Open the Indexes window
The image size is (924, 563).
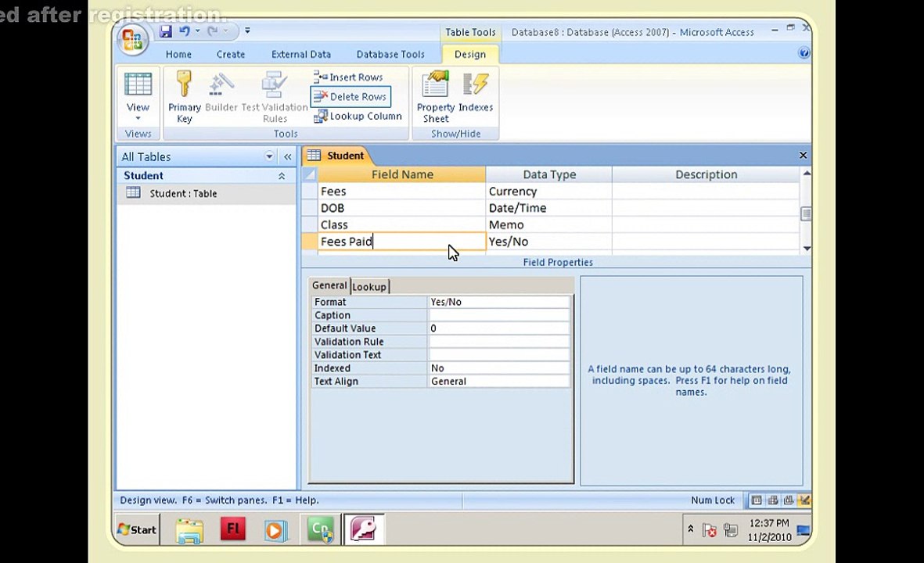tap(476, 93)
